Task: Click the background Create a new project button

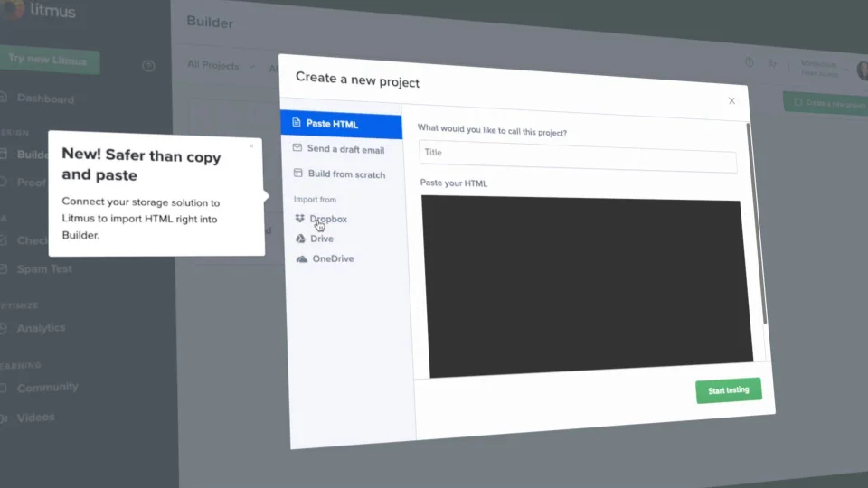Action: click(x=826, y=103)
